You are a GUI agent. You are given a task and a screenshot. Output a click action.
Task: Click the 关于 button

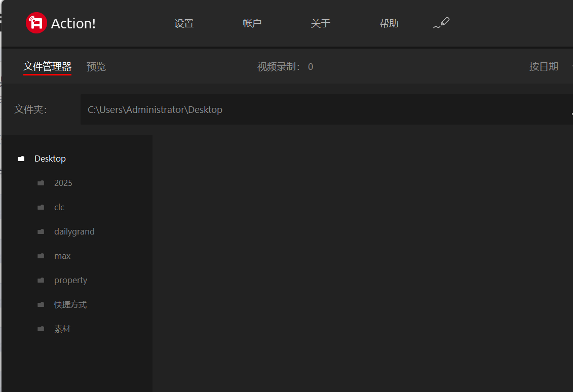[x=321, y=23]
